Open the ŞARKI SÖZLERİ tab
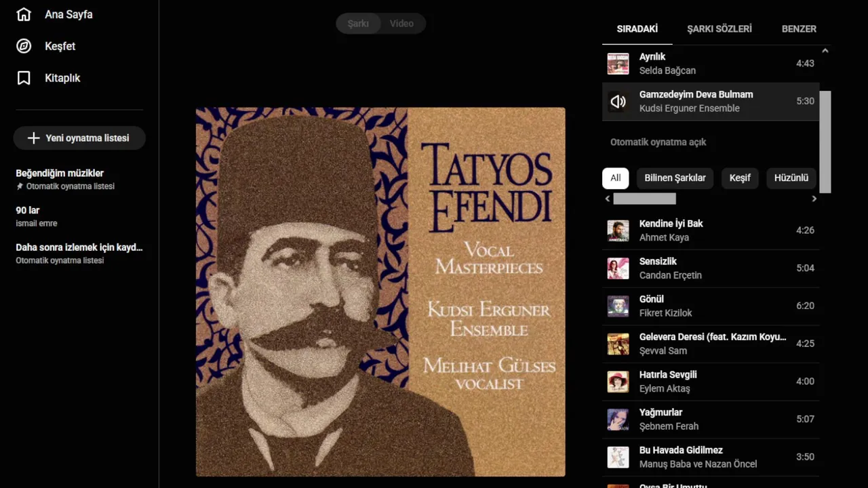Image resolution: width=868 pixels, height=488 pixels. tap(719, 29)
